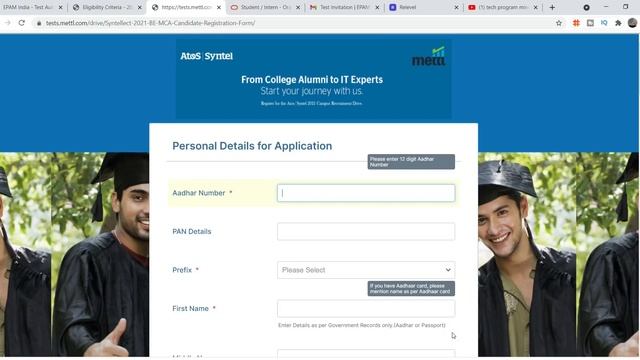This screenshot has height=360, width=640.
Task: Click the name as per Aadhaar card tooltip
Action: (411, 289)
